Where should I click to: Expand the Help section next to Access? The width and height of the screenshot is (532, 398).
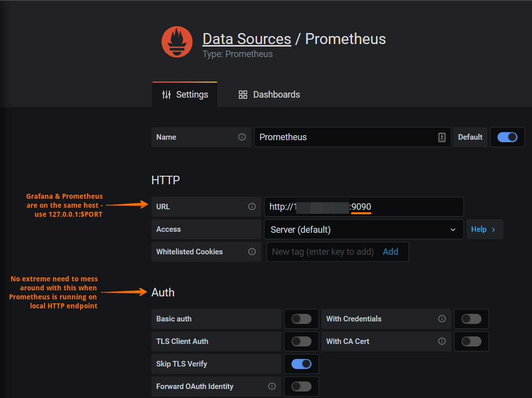pyautogui.click(x=484, y=229)
